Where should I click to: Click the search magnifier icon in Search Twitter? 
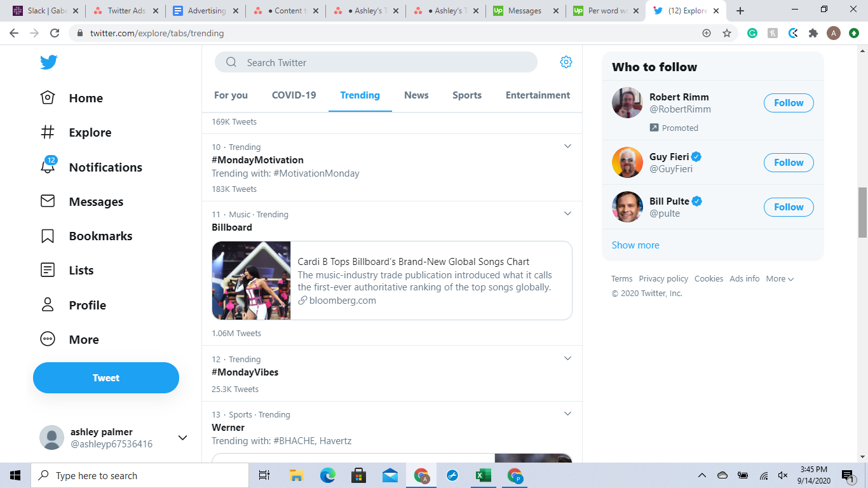tap(232, 62)
